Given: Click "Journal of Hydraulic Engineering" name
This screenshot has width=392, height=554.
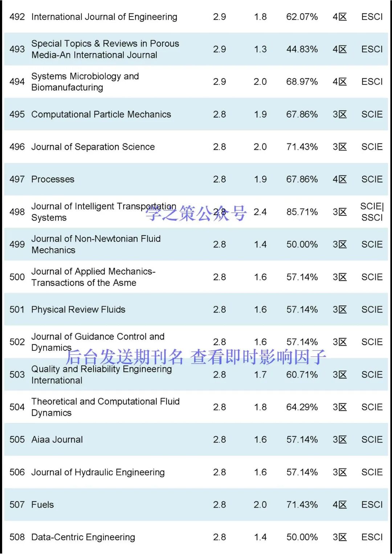Looking at the screenshot, I should (98, 472).
